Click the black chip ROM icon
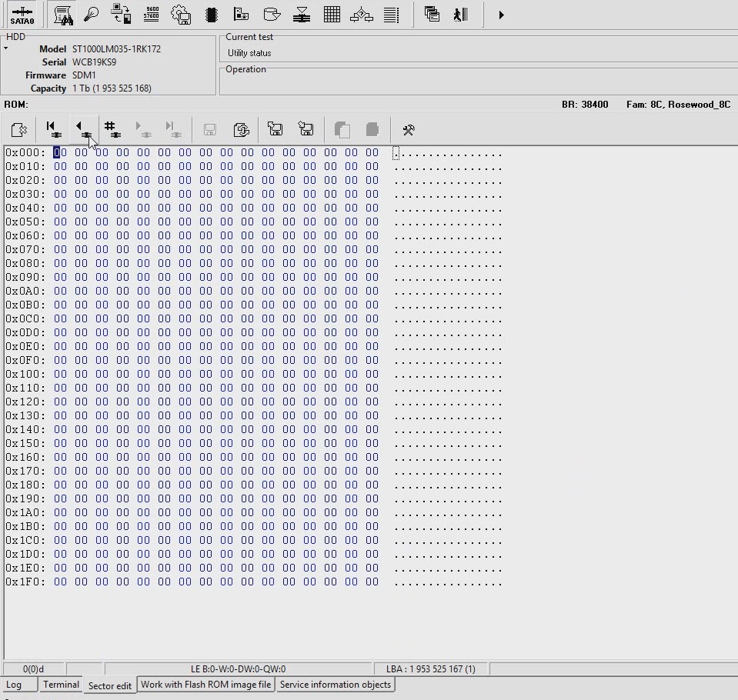Viewport: 738px width, 700px height. pos(211,15)
